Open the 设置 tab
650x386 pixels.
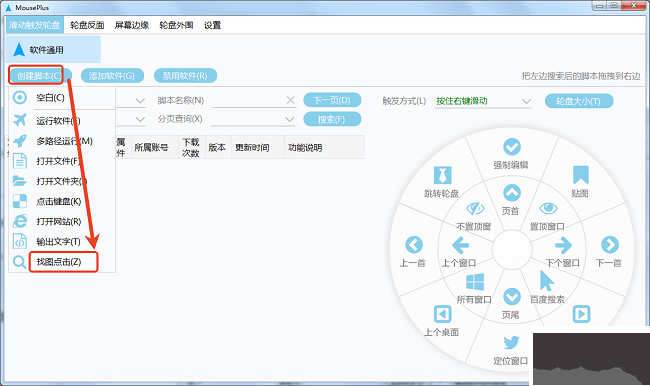pyautogui.click(x=213, y=25)
